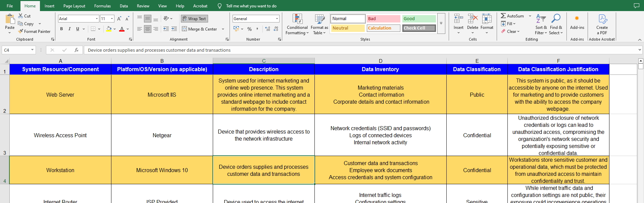
Task: Apply the Bad cell style
Action: point(383,18)
